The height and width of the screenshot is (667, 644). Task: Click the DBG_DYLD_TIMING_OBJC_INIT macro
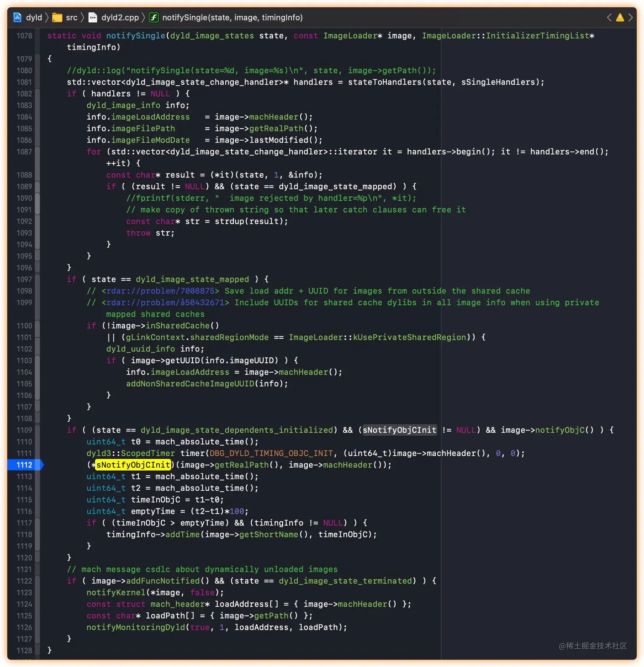click(x=271, y=453)
